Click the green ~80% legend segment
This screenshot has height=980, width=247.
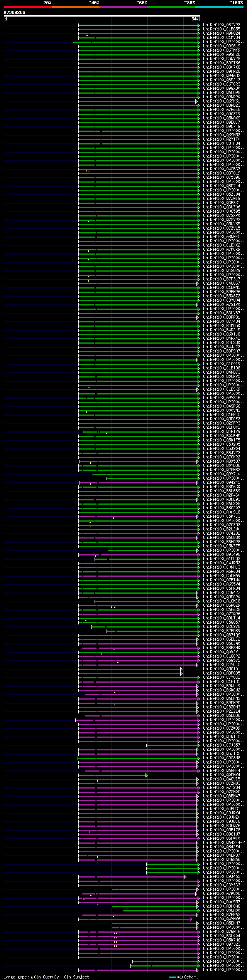point(171,7)
